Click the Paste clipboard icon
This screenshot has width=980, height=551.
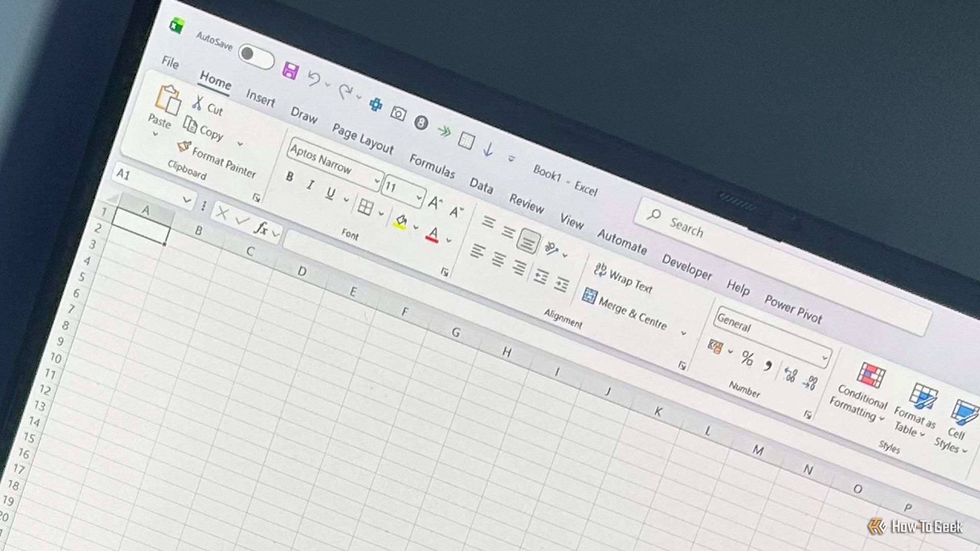[x=168, y=99]
